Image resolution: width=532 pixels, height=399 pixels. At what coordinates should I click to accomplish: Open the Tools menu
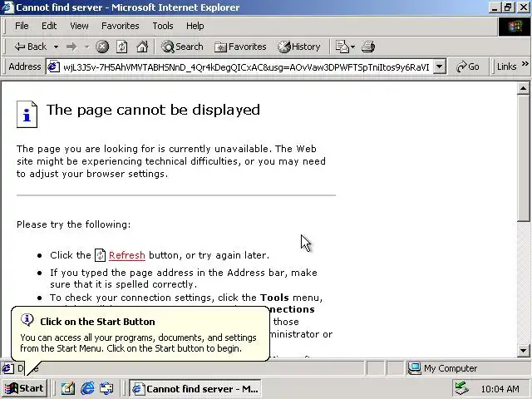coord(163,26)
